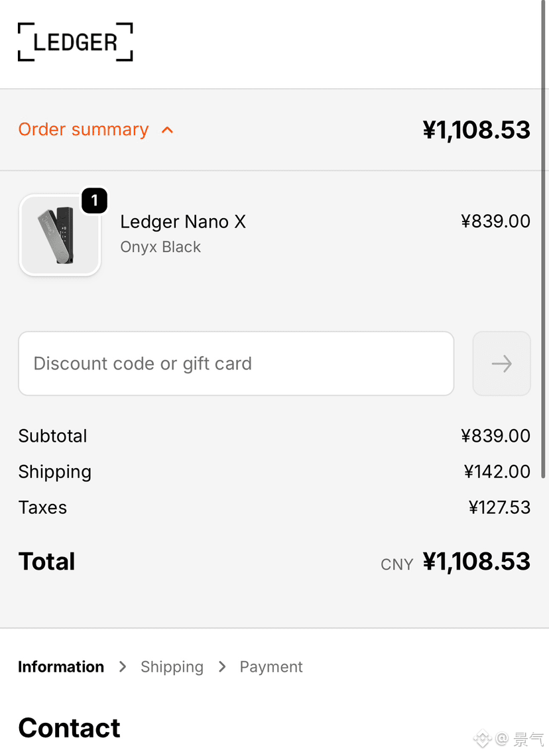
Task: Click the quantity badge on product image
Action: point(94,200)
